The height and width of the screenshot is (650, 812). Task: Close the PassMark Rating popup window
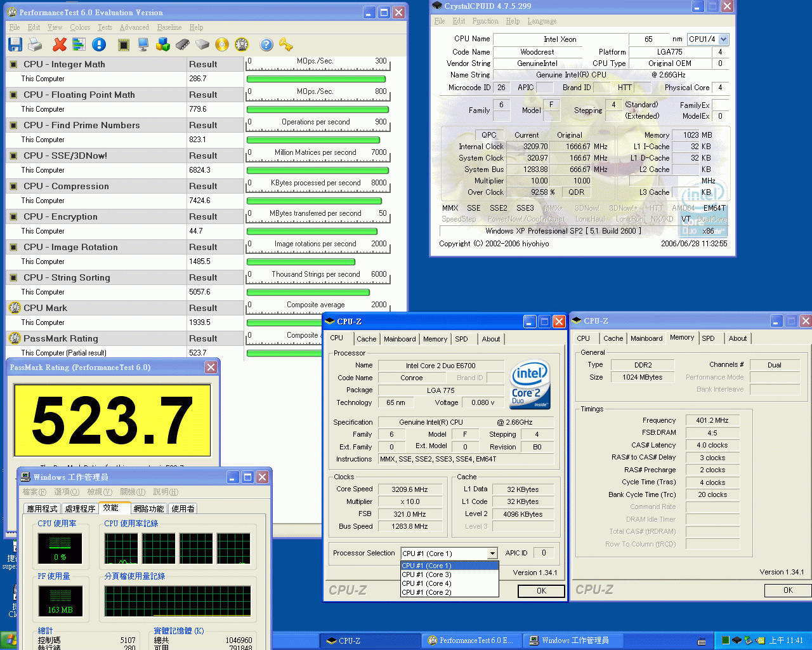tap(211, 368)
